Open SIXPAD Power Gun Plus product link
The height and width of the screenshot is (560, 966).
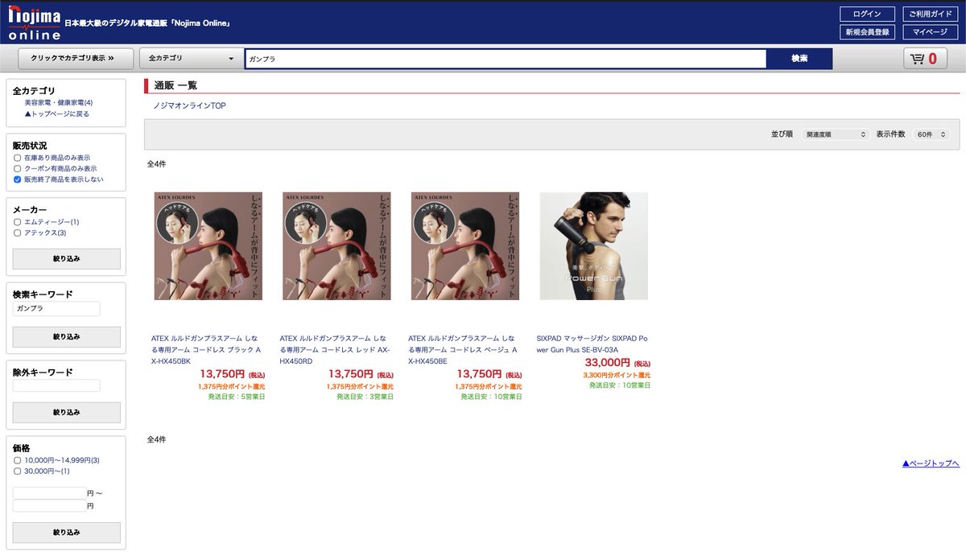tap(593, 344)
